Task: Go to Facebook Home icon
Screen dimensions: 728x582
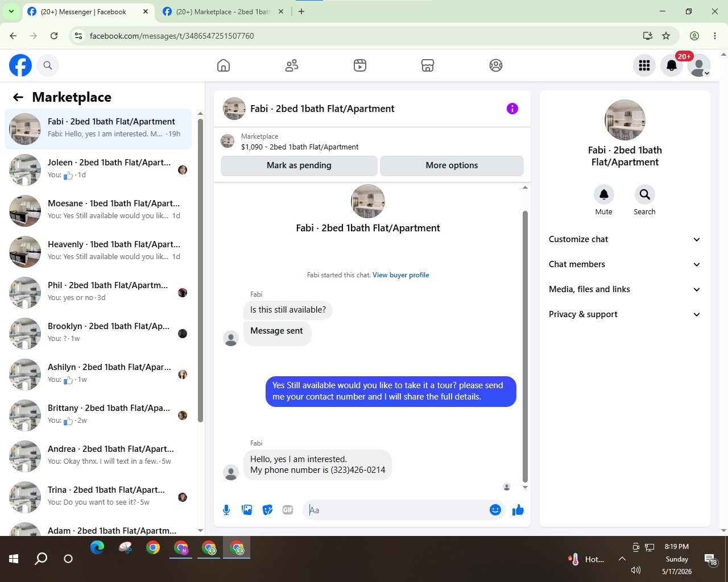Action: (224, 65)
